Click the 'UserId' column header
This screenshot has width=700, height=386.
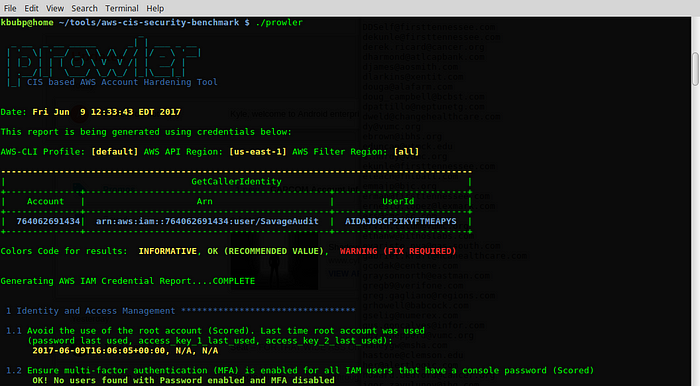pos(398,201)
